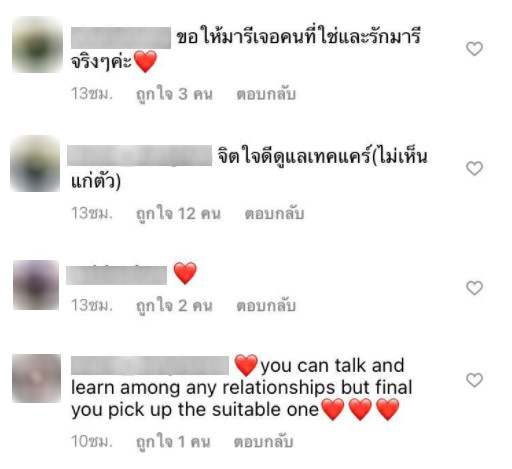The height and width of the screenshot is (469, 512).
Task: Open fourth commenter's avatar
Action: click(37, 378)
